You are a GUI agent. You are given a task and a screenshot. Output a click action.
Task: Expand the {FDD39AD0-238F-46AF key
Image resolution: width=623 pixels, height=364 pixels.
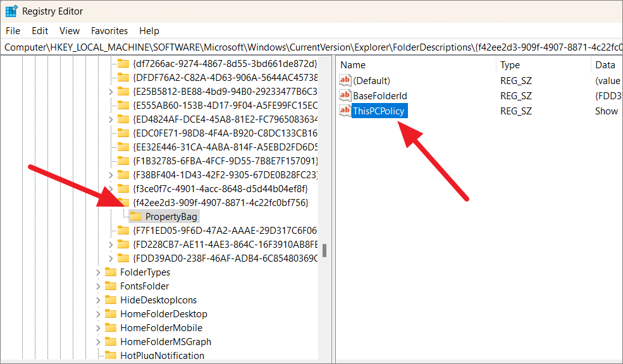(111, 258)
